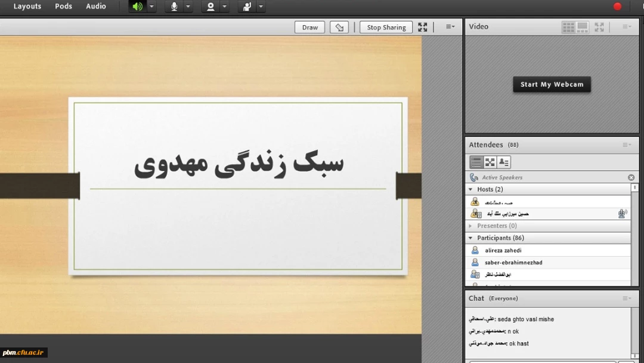Screen dimensions: 644x363
Task: Open the dropdown arrow next to the speaker
Action: [x=151, y=7]
